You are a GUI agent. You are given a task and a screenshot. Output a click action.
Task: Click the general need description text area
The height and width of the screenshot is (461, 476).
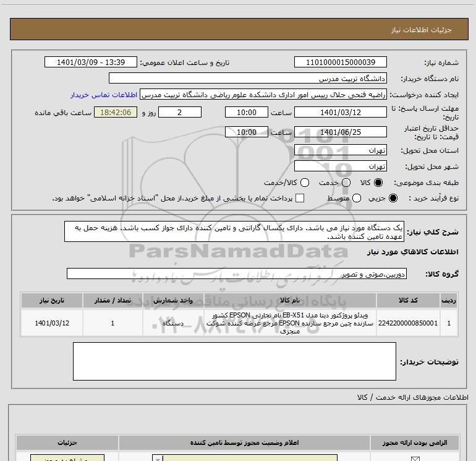pos(234,232)
